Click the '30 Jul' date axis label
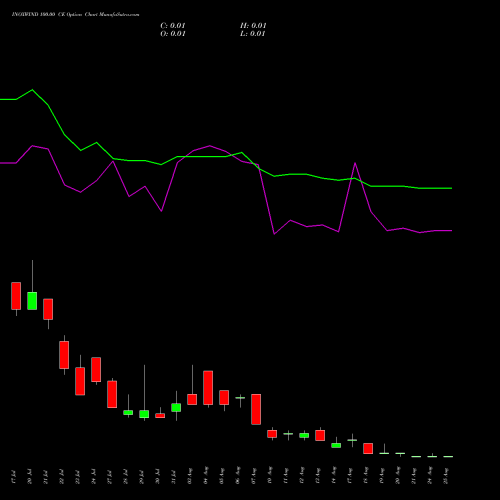The height and width of the screenshot is (500, 500). (158, 477)
